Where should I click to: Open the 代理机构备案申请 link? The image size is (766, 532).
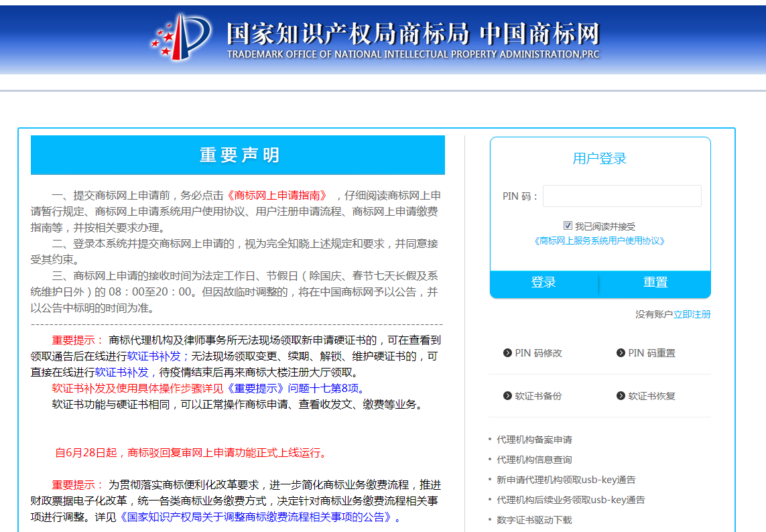point(534,440)
